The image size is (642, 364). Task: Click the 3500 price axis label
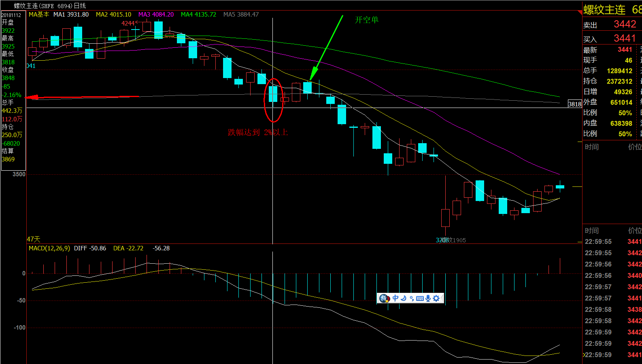click(x=19, y=174)
